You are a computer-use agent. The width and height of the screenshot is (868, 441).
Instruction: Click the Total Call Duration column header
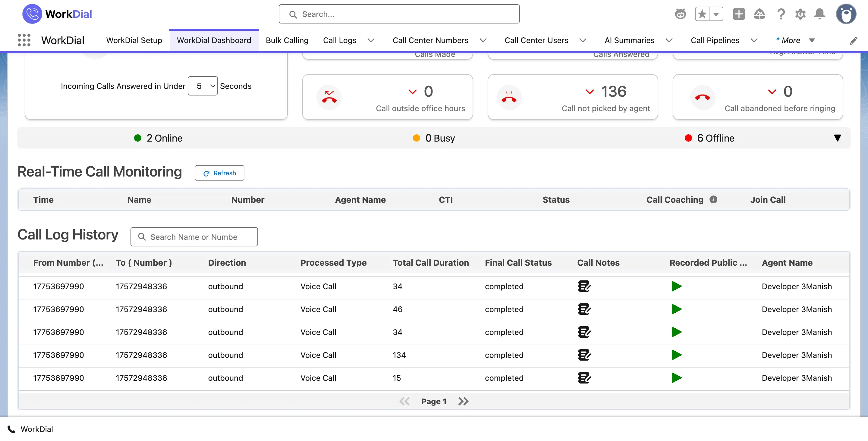(431, 263)
